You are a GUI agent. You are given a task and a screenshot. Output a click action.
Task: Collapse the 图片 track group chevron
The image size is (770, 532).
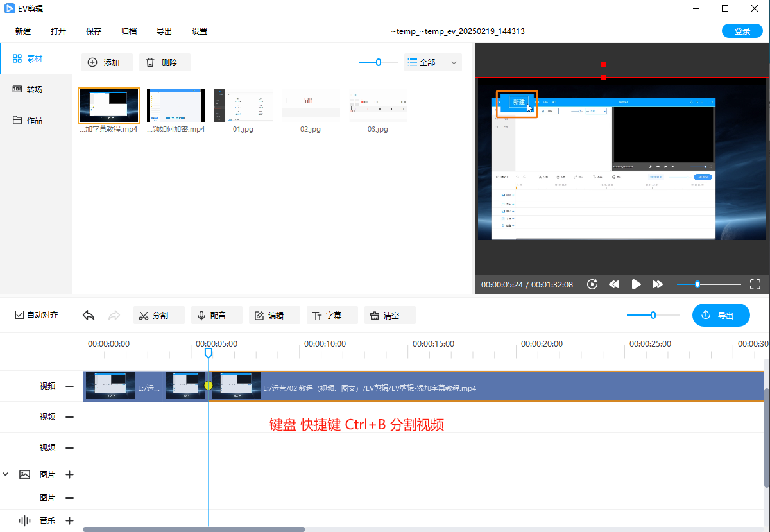6,474
